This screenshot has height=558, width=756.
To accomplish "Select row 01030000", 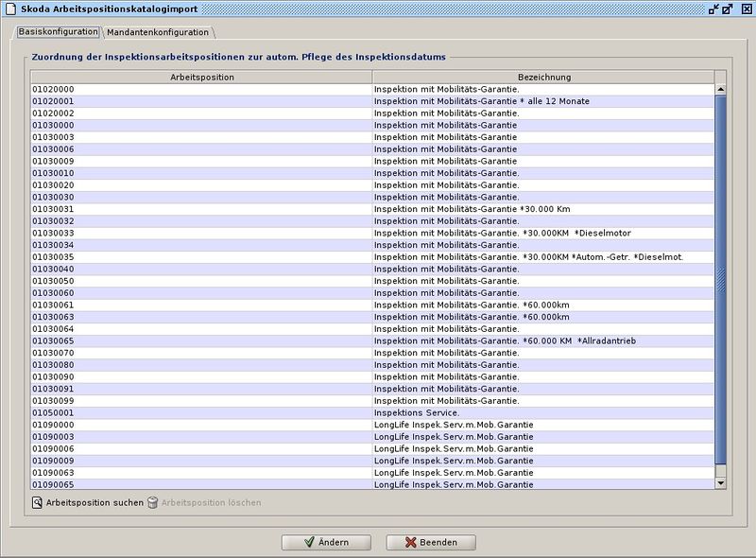I will point(372,125).
